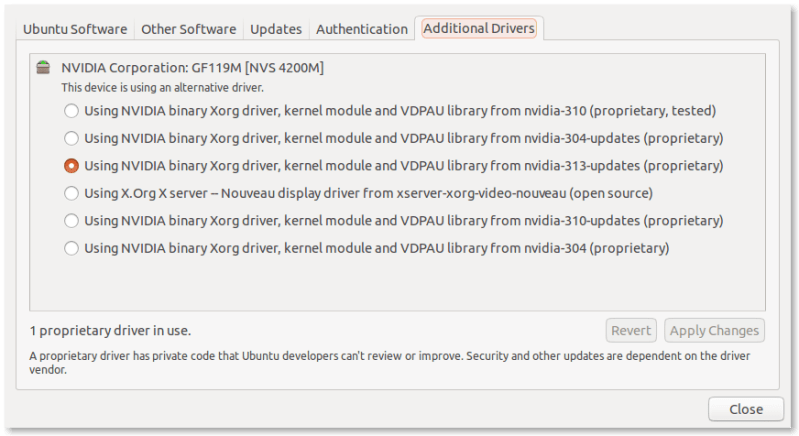Image resolution: width=799 pixels, height=436 pixels.
Task: Click '1 proprietary driver in use.' status text
Action: (110, 331)
